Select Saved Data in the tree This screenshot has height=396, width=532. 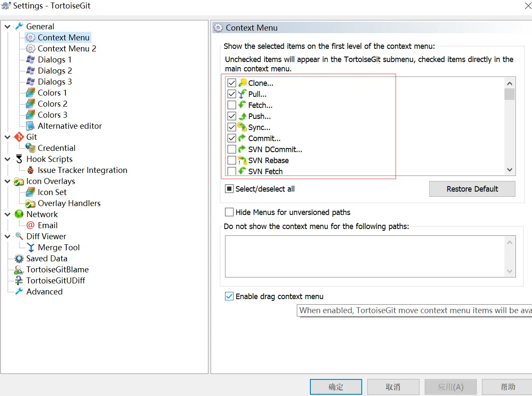[47, 258]
